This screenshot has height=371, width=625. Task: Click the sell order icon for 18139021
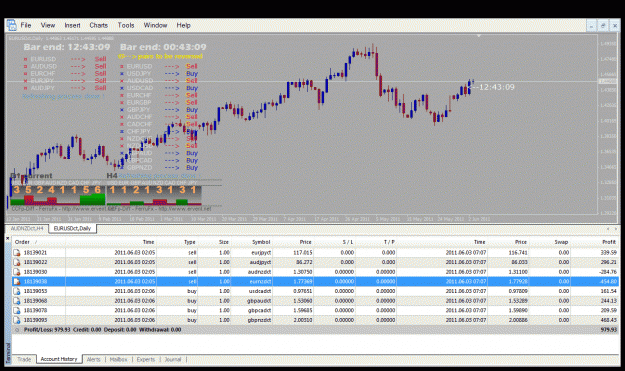17,253
